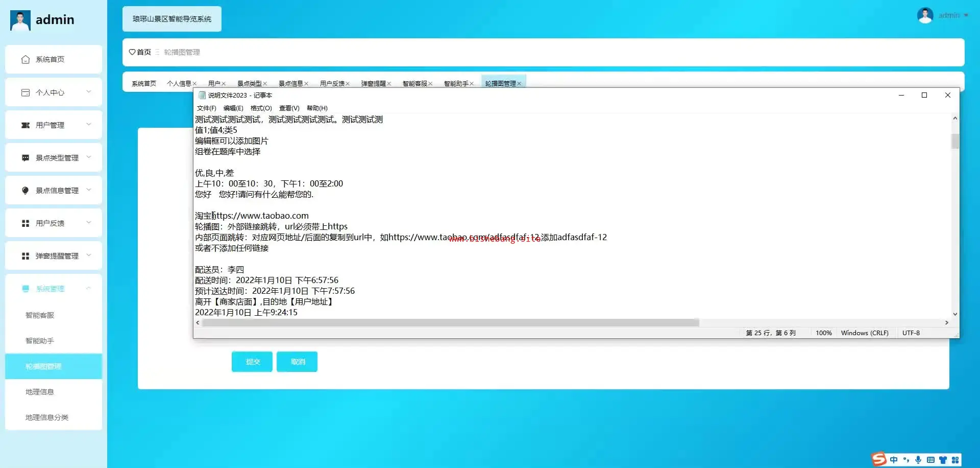
Task: Click the Notepad window title icon
Action: coord(202,95)
